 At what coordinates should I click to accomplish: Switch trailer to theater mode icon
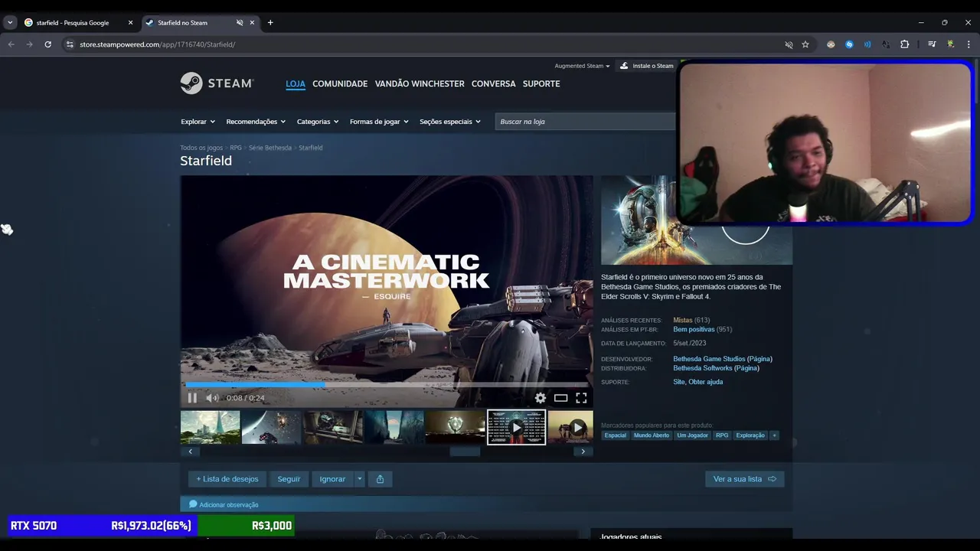pyautogui.click(x=561, y=398)
